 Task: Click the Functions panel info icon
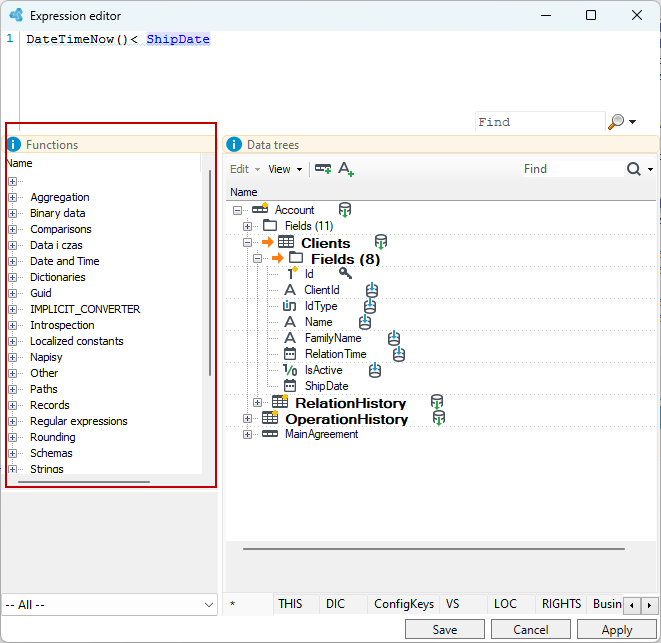13,145
